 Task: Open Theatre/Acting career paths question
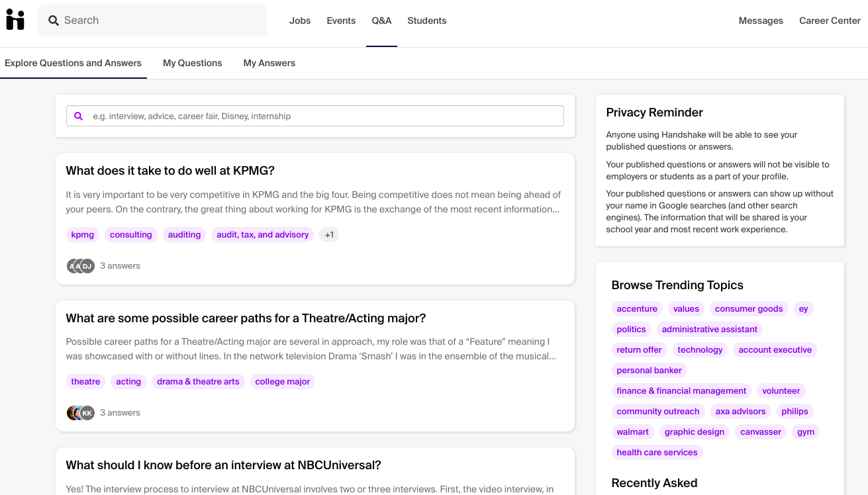click(x=246, y=318)
